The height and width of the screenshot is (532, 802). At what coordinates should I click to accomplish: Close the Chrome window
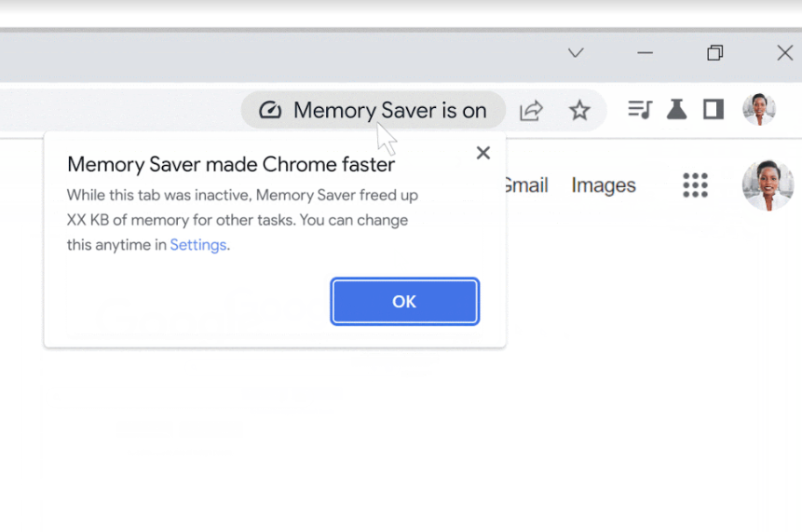pyautogui.click(x=784, y=53)
